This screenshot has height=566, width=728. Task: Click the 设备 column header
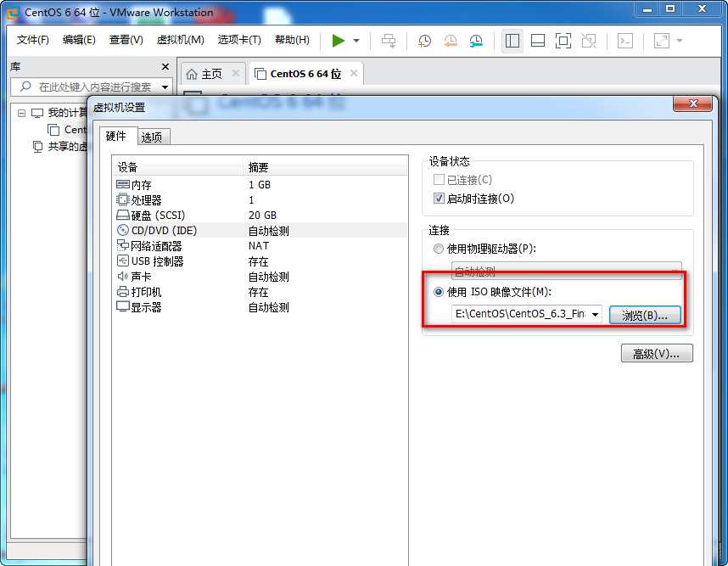tap(178, 167)
